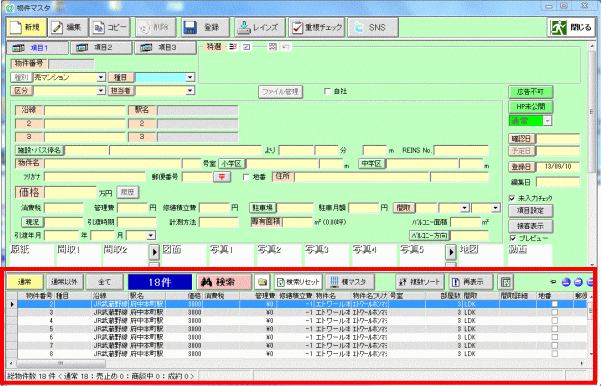Open the レインズ upload tool

260,28
